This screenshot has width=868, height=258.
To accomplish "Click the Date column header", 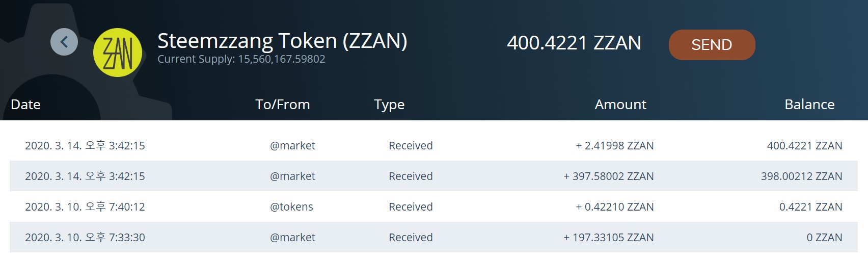I will coord(25,105).
